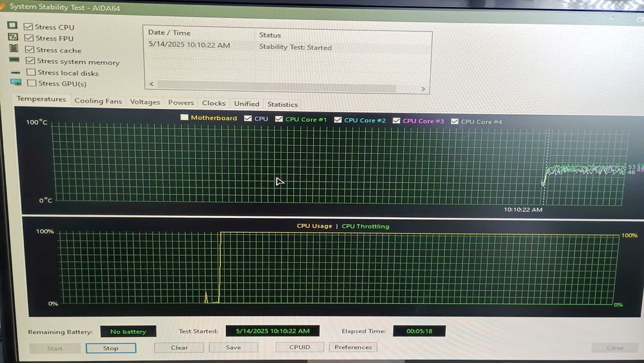
Task: Uncheck Stress system memory
Action: coord(30,61)
